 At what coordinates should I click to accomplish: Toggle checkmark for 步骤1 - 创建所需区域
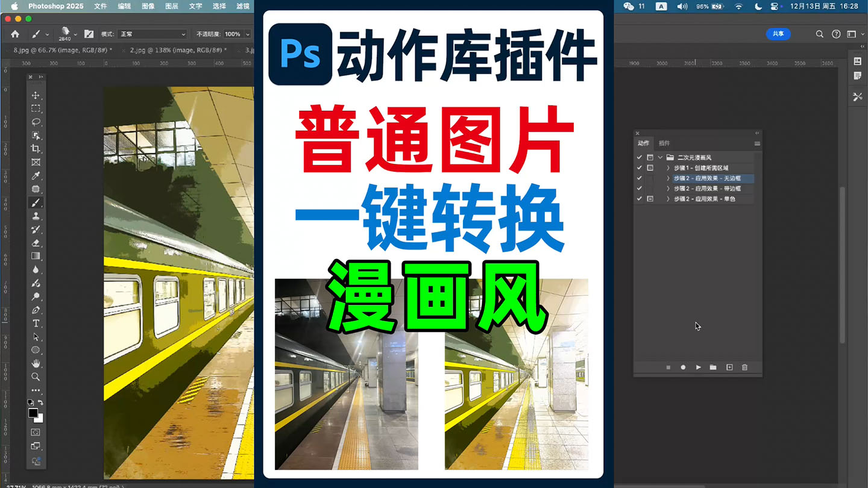(640, 168)
